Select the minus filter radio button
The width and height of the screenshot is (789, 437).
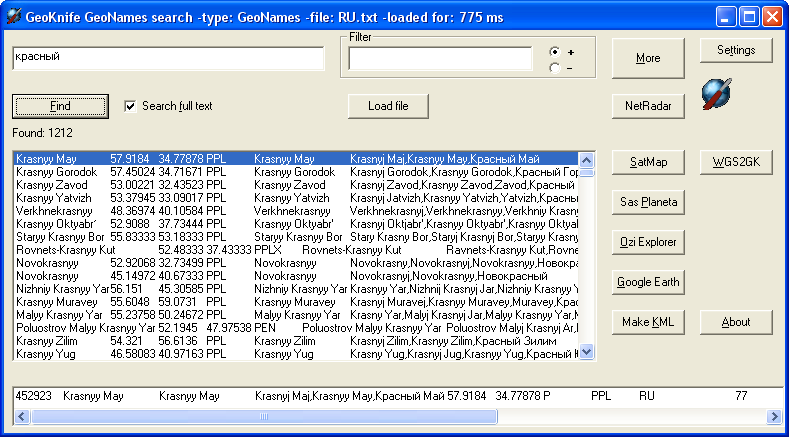(x=555, y=68)
